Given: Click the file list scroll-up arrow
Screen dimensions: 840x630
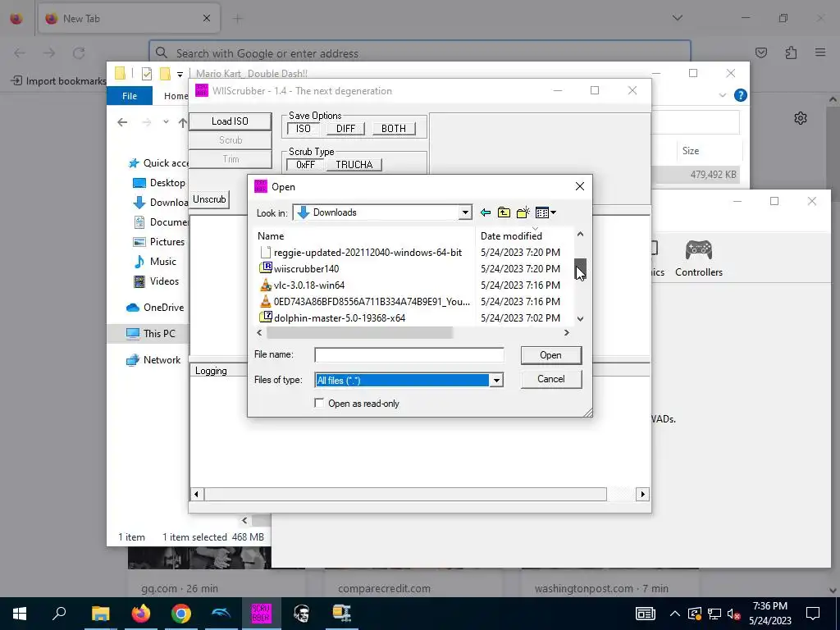Looking at the screenshot, I should (580, 235).
